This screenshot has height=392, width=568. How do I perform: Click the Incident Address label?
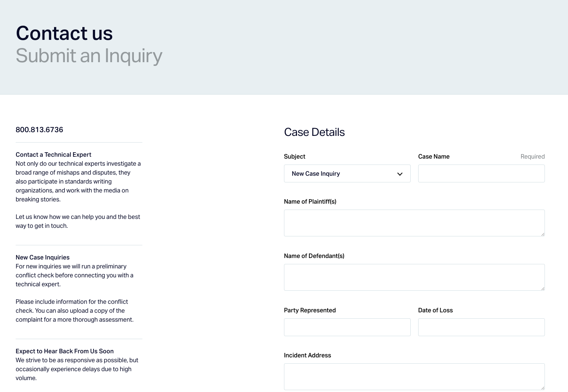(307, 355)
